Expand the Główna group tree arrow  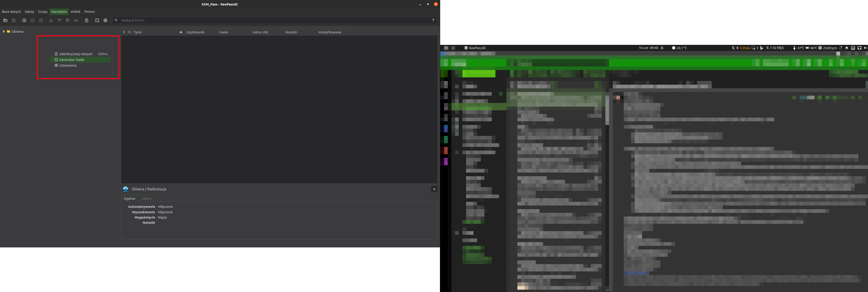click(x=4, y=32)
